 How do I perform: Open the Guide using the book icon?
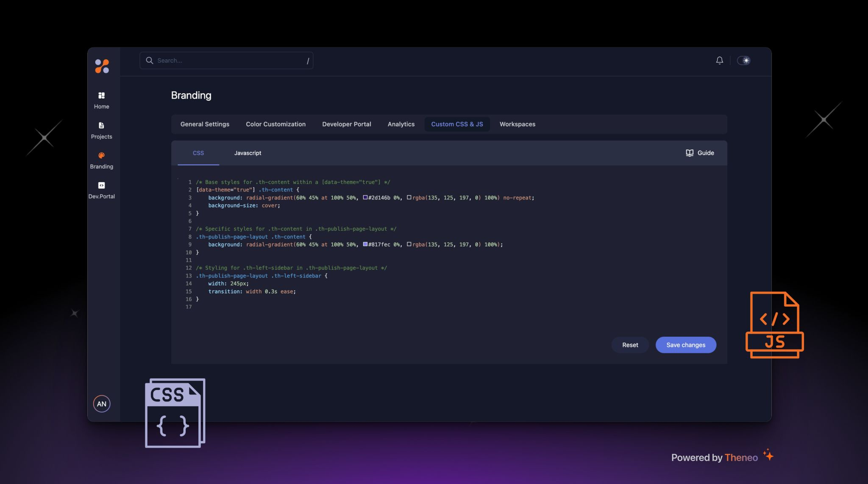[690, 153]
